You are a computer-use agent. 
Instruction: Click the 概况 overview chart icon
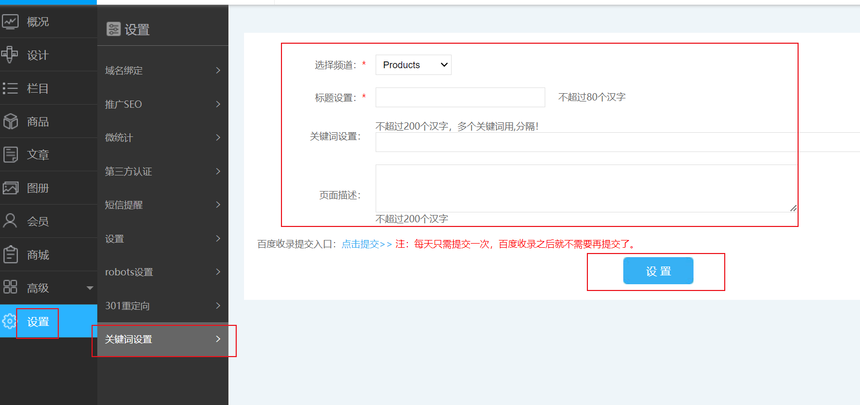click(x=11, y=21)
